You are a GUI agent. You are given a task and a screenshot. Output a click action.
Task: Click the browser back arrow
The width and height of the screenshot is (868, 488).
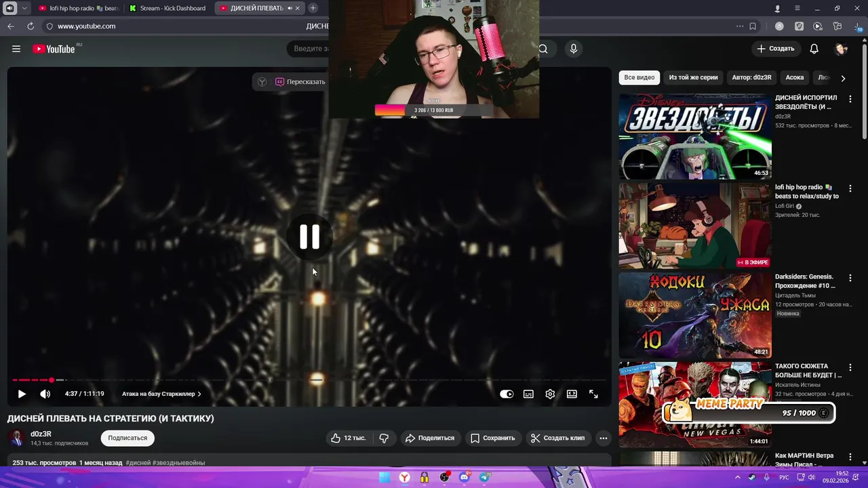coord(11,26)
